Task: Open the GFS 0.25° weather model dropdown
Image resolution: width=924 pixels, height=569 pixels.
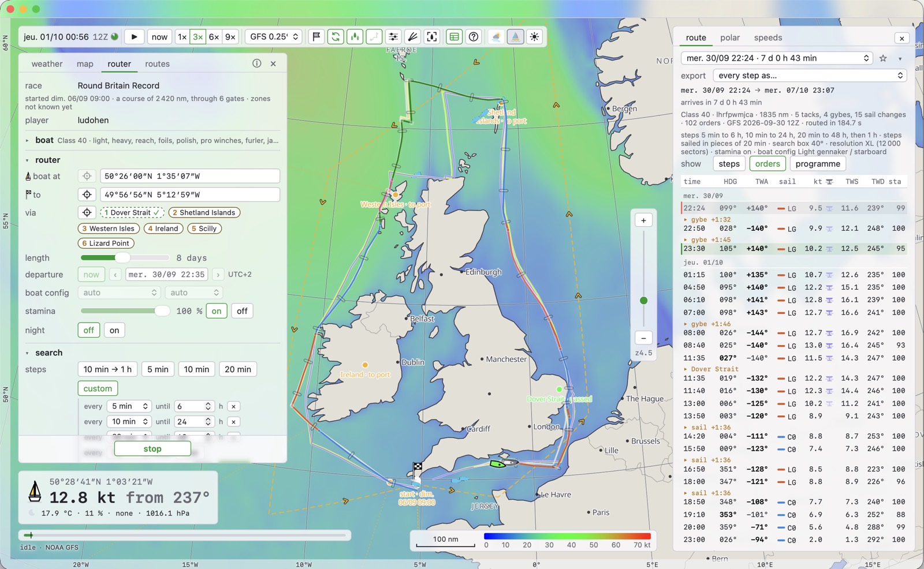Action: click(x=274, y=37)
